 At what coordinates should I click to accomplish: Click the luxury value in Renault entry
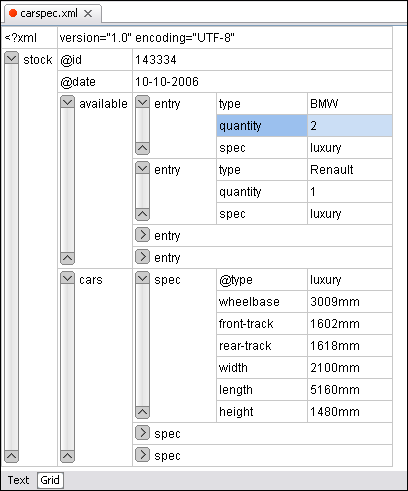350,214
